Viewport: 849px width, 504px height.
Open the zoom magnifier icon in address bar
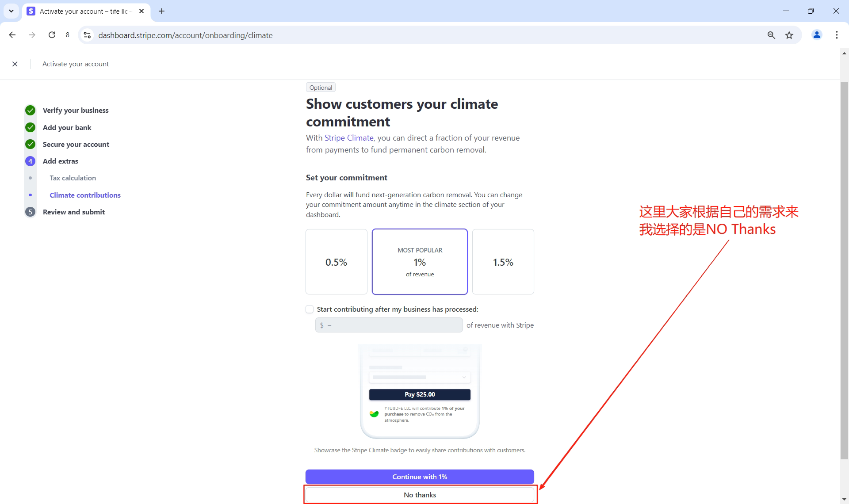[x=771, y=35]
